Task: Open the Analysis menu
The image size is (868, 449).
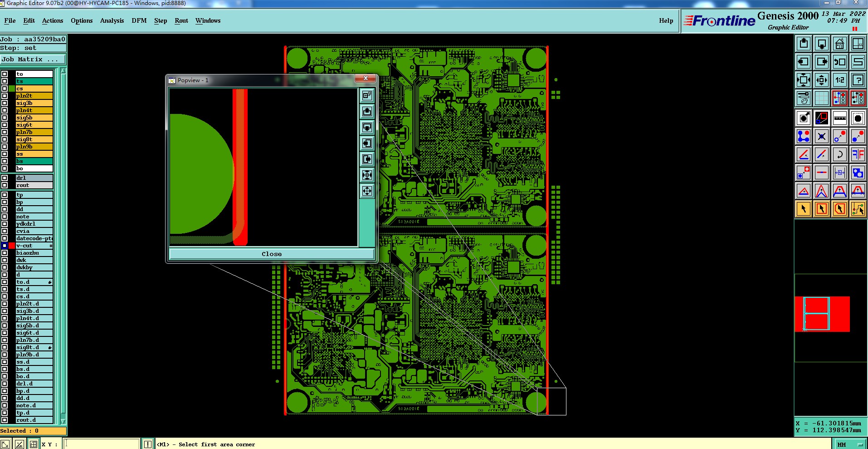Action: click(112, 20)
